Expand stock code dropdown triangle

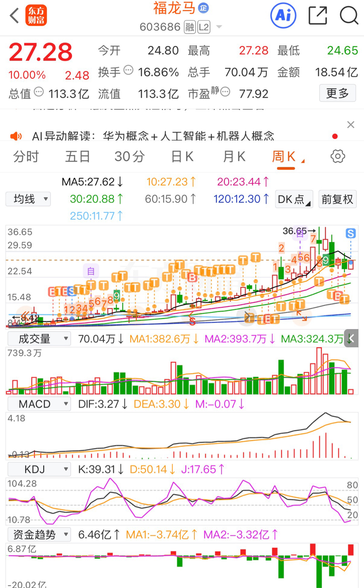[x=219, y=27]
